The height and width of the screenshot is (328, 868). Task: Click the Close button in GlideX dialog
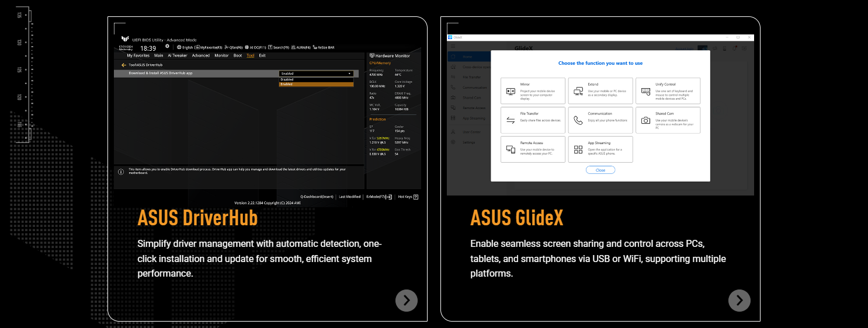tap(600, 170)
